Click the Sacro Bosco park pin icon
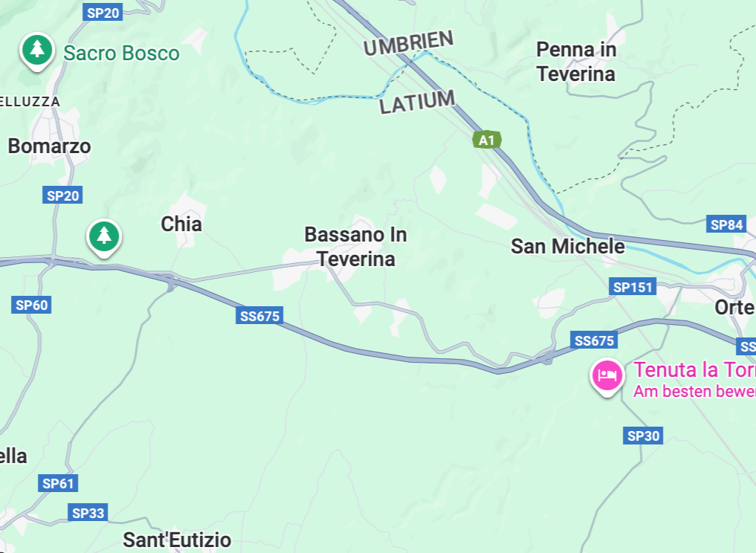 [37, 51]
